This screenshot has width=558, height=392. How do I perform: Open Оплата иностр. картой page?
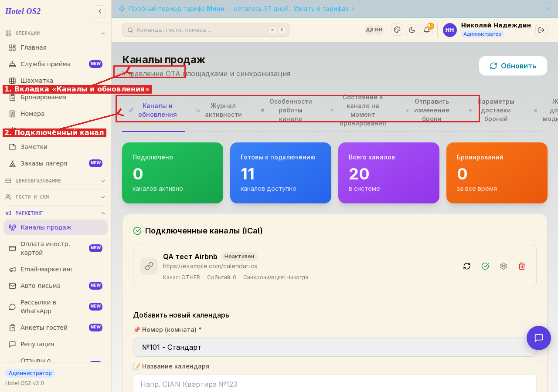pos(55,248)
